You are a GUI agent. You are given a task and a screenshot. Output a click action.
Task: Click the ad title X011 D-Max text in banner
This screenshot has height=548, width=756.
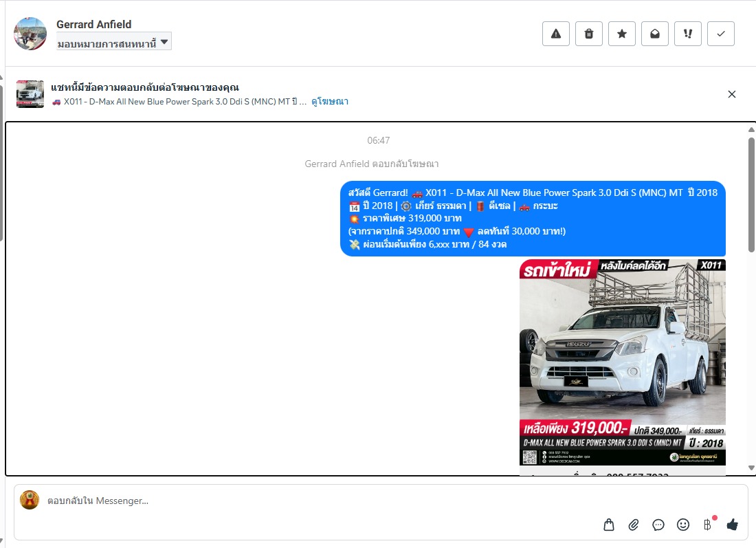179,102
